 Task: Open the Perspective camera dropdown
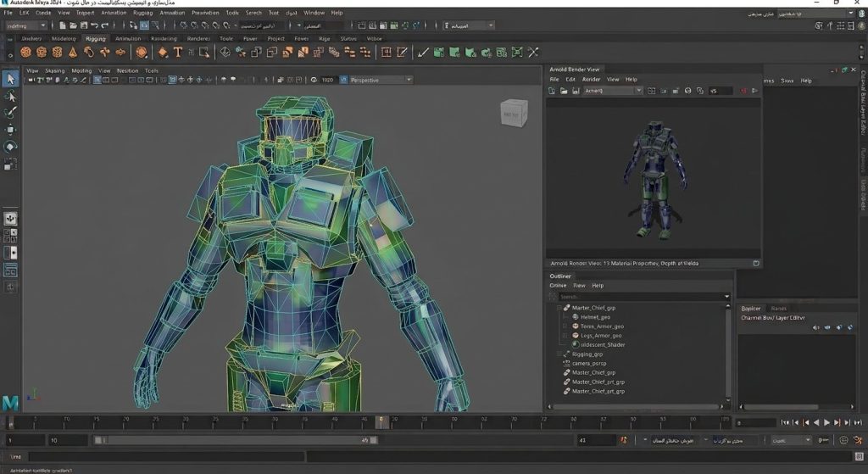coord(381,80)
